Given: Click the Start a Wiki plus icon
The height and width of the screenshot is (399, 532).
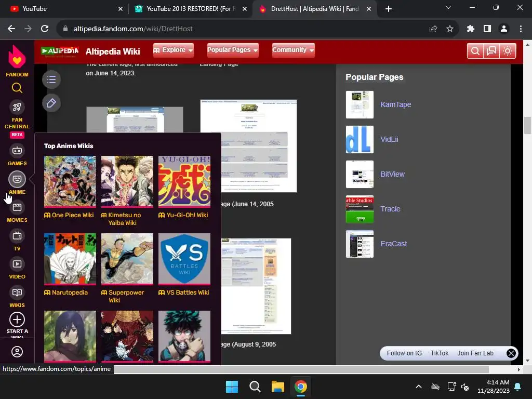Looking at the screenshot, I should [x=17, y=320].
